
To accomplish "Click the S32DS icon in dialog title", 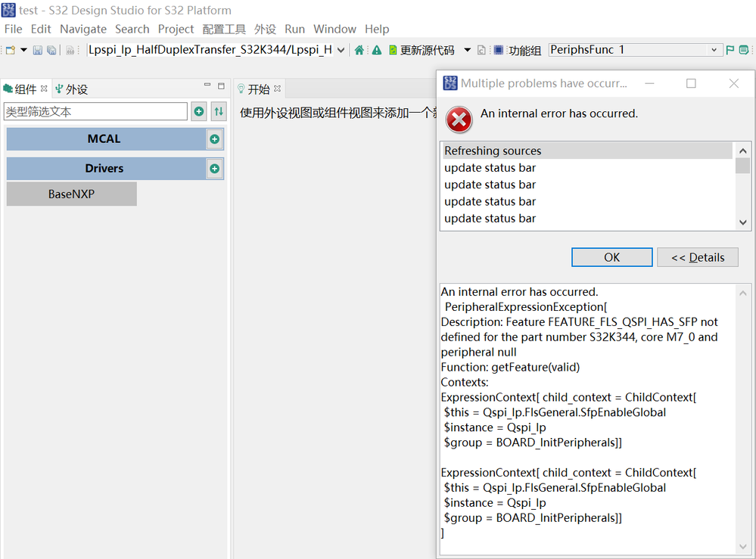I will [450, 83].
